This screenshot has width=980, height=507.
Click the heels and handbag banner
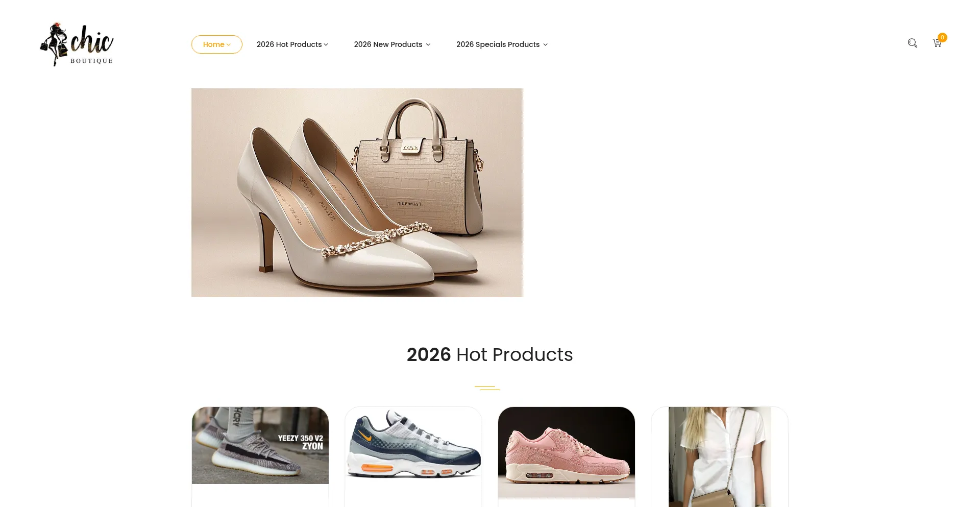[x=357, y=192]
